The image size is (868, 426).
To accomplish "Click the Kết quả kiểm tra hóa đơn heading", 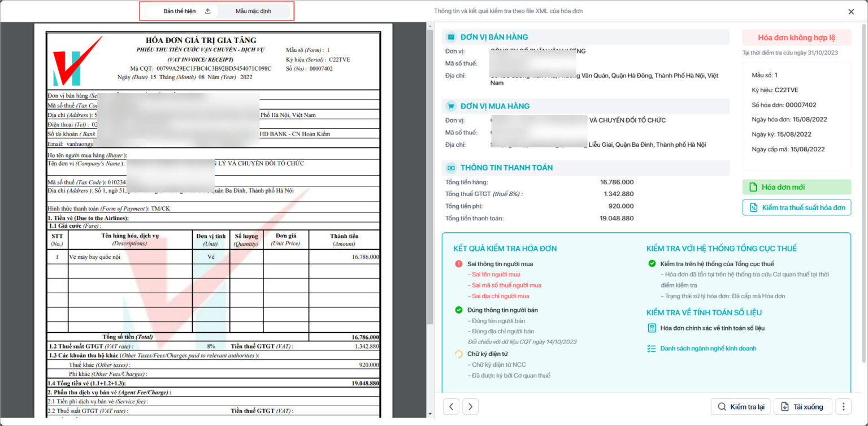I will tap(505, 249).
